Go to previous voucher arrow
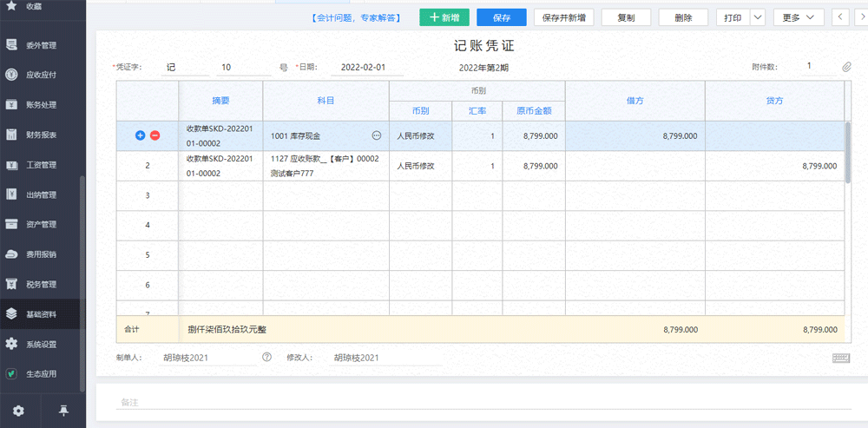Image resolution: width=868 pixels, height=428 pixels. pos(839,17)
